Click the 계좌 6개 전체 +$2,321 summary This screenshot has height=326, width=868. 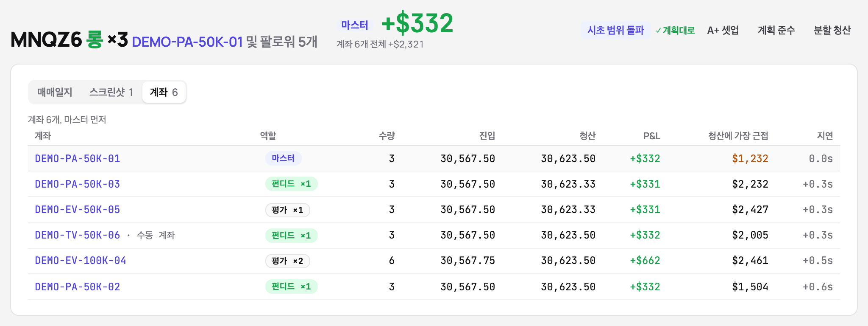[380, 44]
